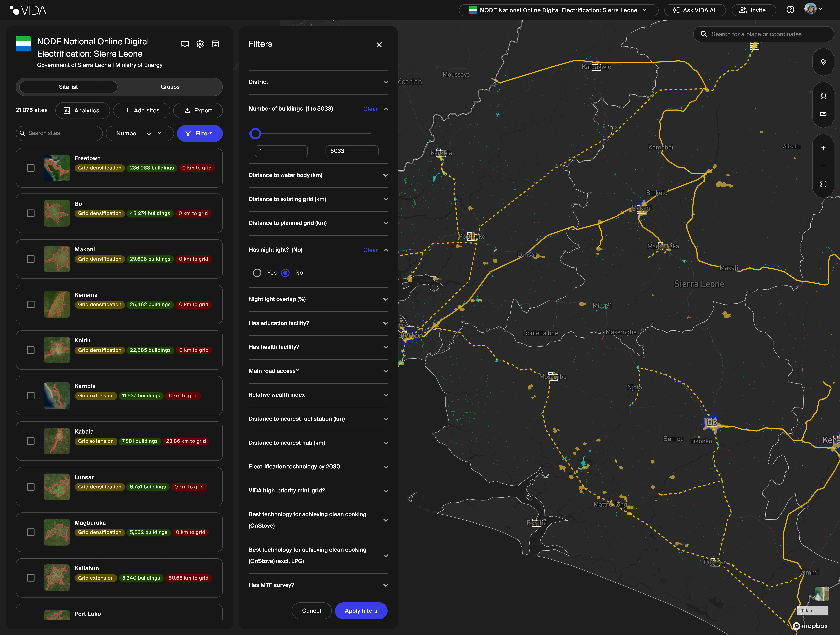Tick the Kabala site checkbox

(x=31, y=441)
